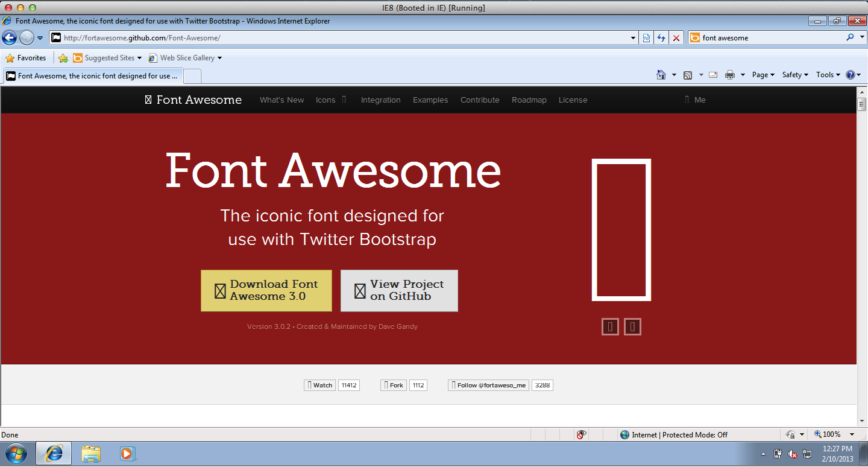Click the large hero icon placeholder
Screen dimensions: 868x467
click(621, 229)
